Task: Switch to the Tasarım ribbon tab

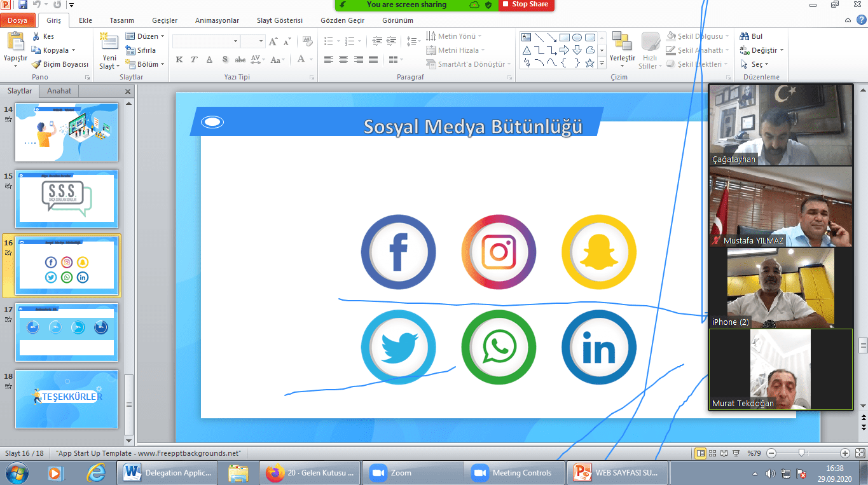Action: (121, 20)
